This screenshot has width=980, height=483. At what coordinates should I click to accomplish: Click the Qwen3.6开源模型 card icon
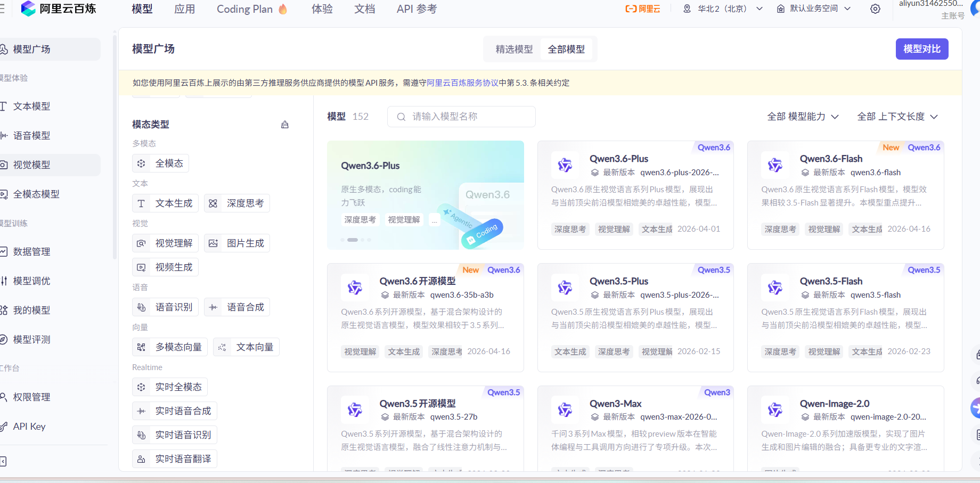355,288
